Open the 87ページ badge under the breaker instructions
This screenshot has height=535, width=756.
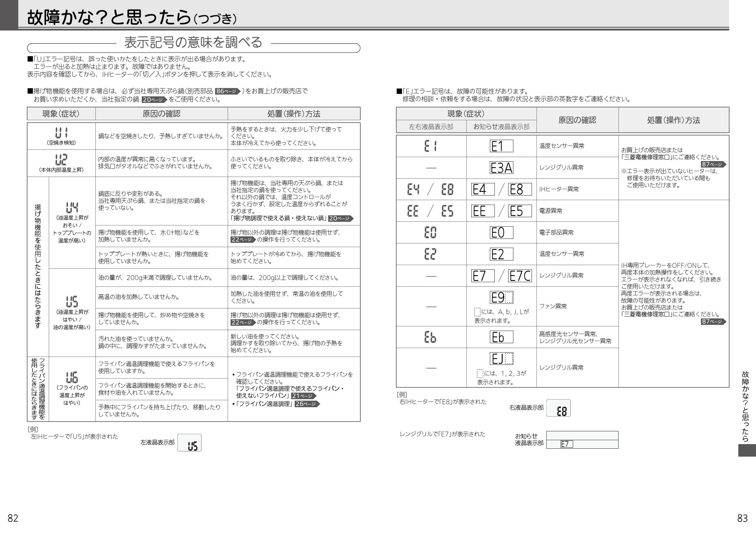[x=714, y=321]
